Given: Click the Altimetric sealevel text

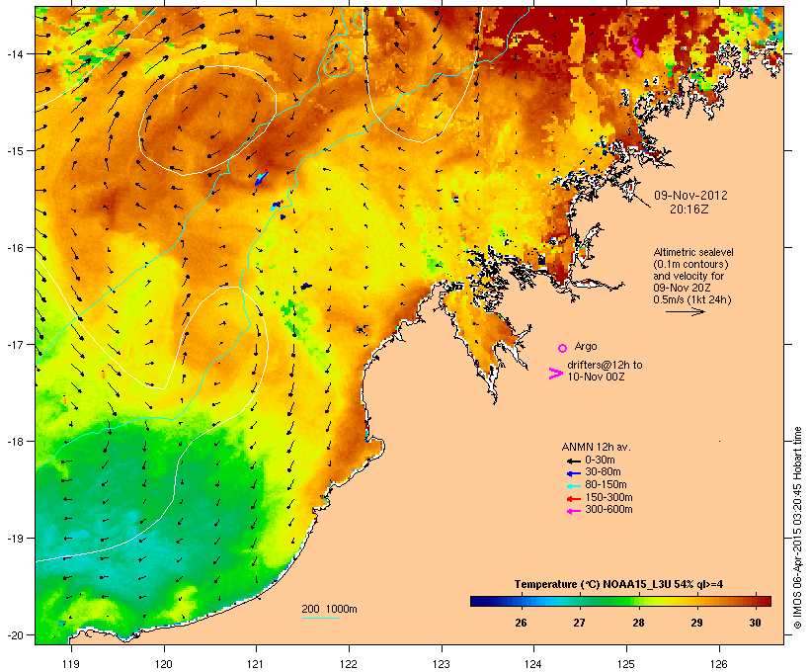Looking at the screenshot, I should coord(693,252).
